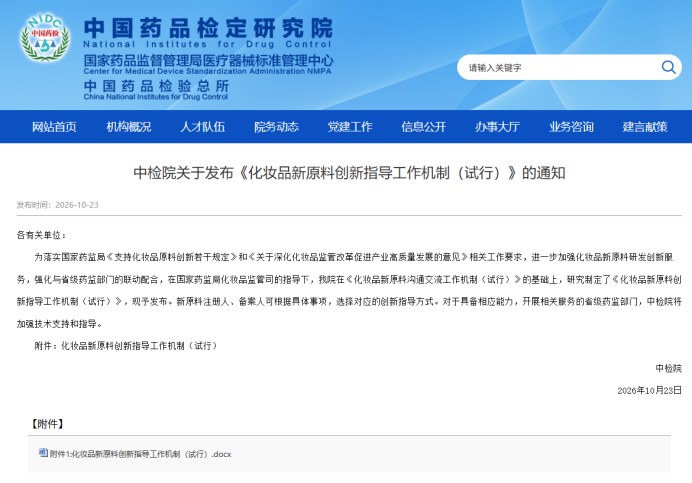
Task: Click China National Institutes for Drug Control text
Action: click(x=156, y=97)
